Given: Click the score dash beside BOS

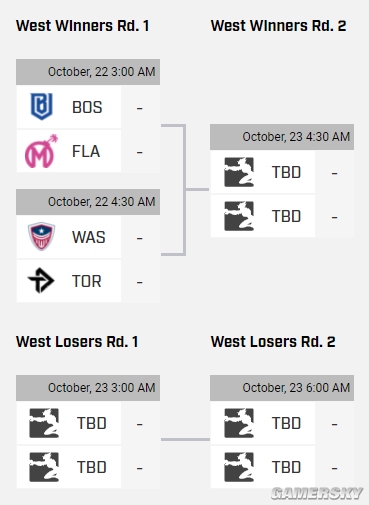Looking at the screenshot, I should [140, 108].
